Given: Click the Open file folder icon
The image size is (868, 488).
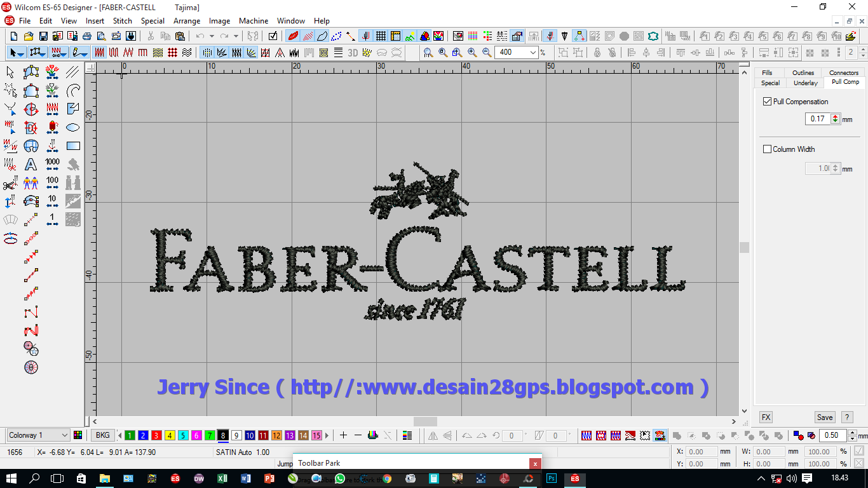Looking at the screenshot, I should click(29, 36).
